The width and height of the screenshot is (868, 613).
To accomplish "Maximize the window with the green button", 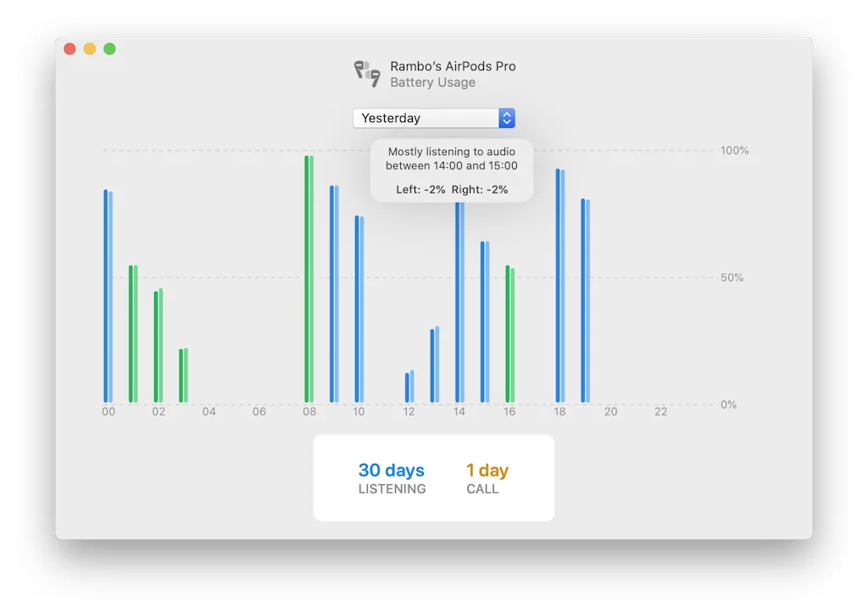I will coord(109,48).
